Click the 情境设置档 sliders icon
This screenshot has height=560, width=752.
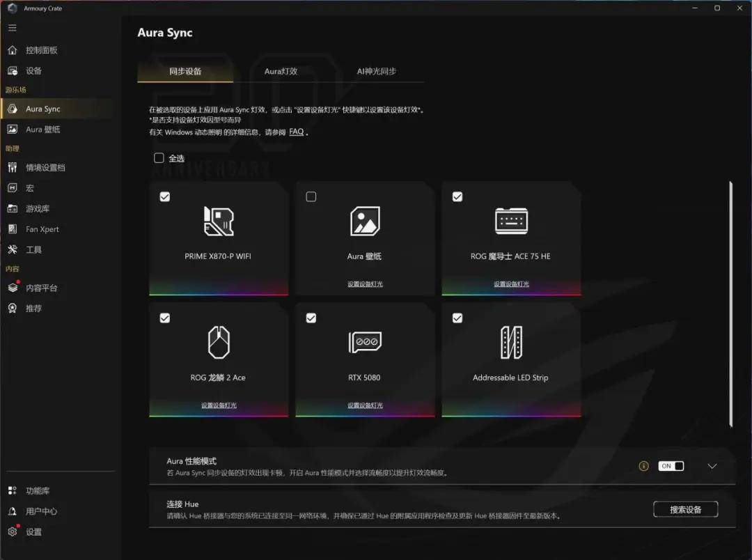point(13,167)
